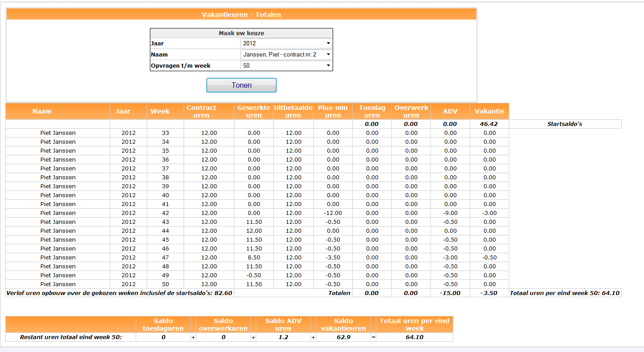644x352 pixels.
Task: Click Restant uren totaal eind week 50 label
Action: click(71, 337)
